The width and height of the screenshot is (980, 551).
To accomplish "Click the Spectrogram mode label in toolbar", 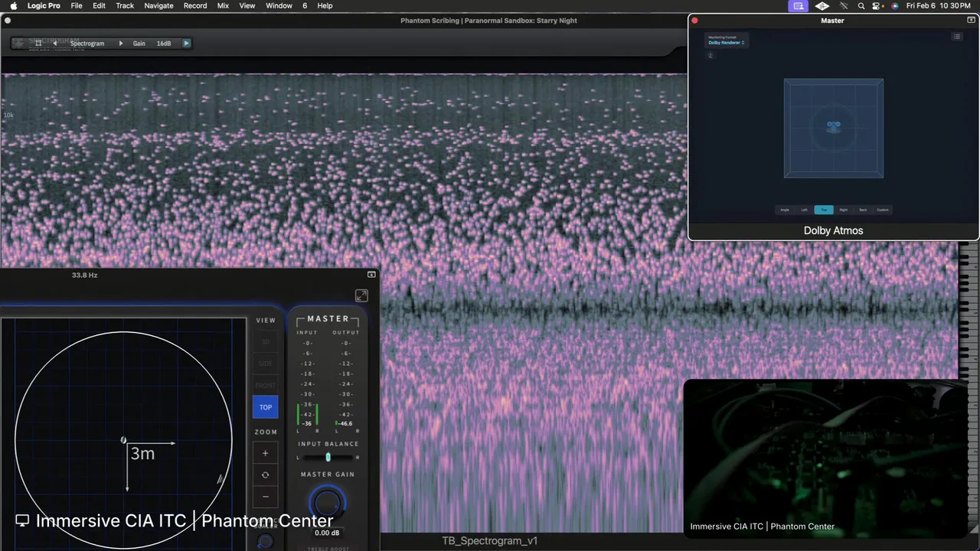I will tap(87, 44).
